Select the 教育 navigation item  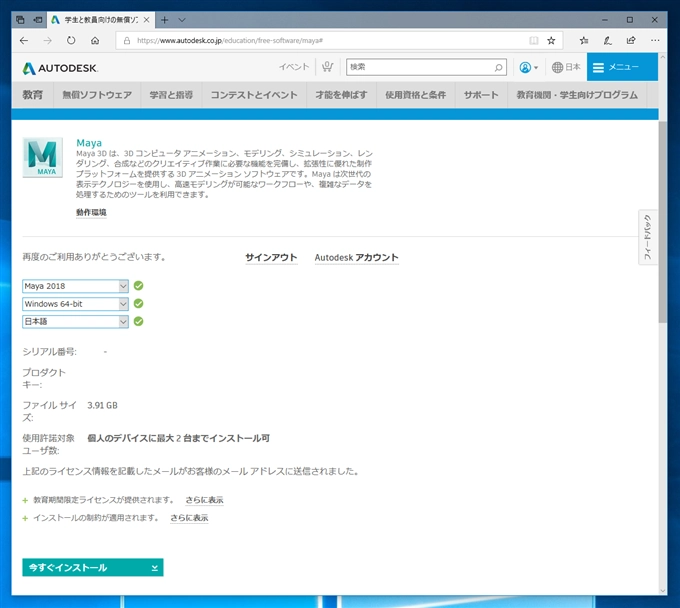(33, 95)
